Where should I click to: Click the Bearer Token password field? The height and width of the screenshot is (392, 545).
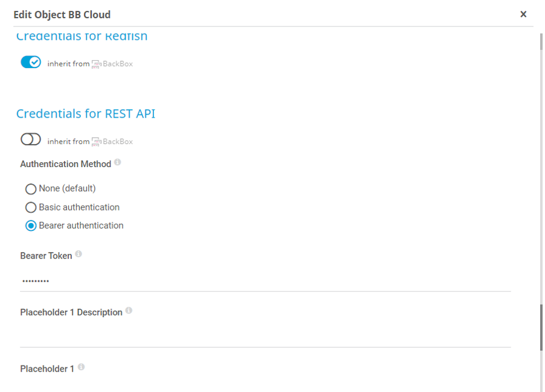pyautogui.click(x=265, y=281)
